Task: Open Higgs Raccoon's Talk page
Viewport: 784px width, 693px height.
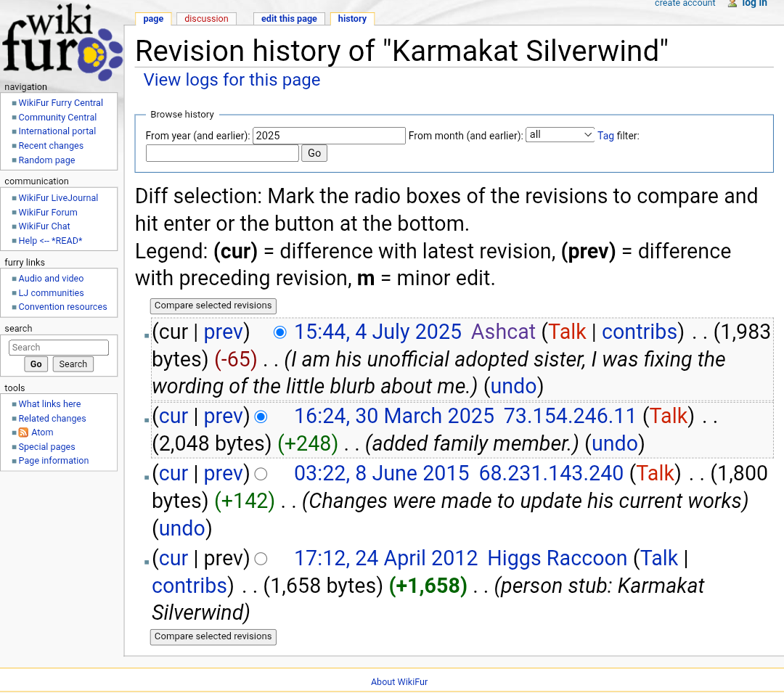Action: 659,559
